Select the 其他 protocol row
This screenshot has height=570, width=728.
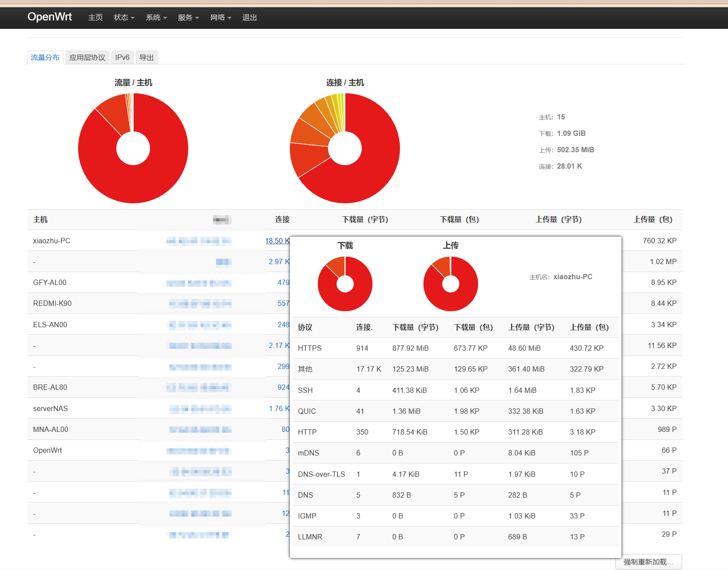tap(455, 369)
